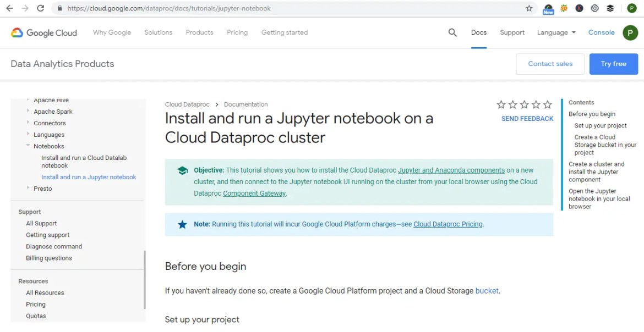Viewport: 644px width, 332px height.
Task: Click the lock icon in address bar
Action: point(60,8)
